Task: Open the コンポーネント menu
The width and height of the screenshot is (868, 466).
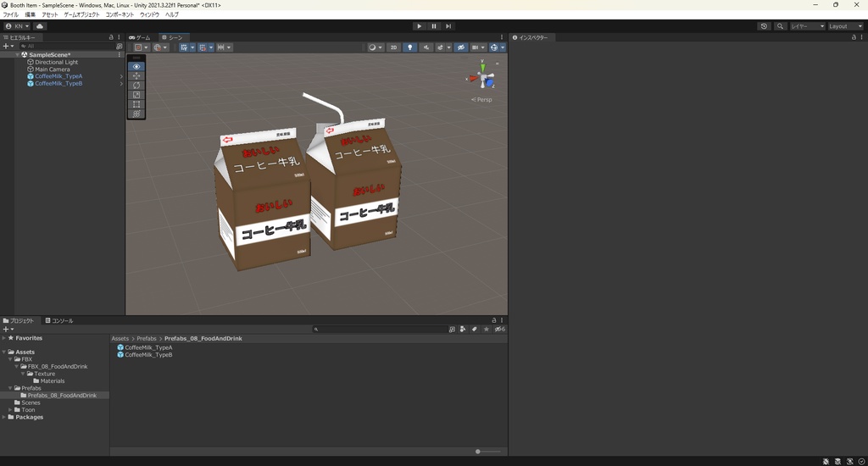Action: (x=120, y=14)
